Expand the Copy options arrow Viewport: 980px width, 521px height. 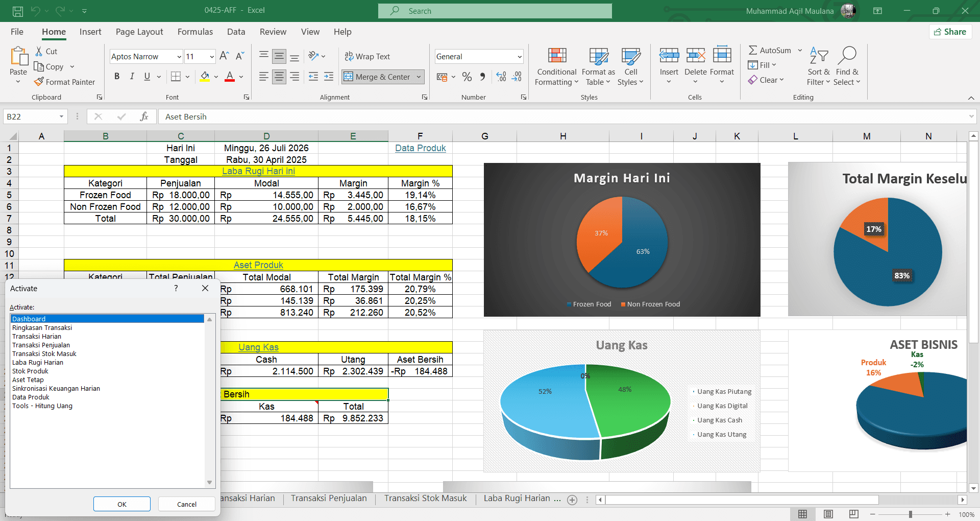click(72, 67)
